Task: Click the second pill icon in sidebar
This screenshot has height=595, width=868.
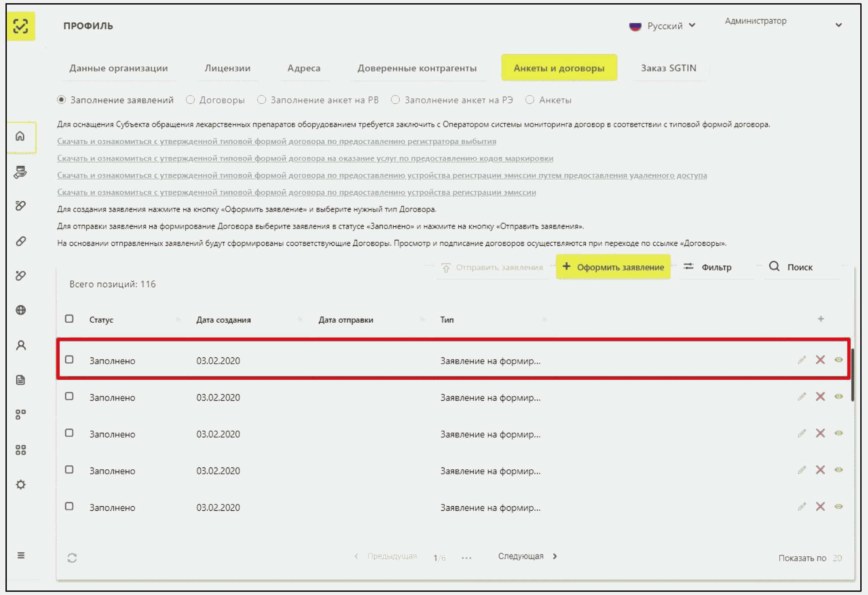Action: (20, 240)
